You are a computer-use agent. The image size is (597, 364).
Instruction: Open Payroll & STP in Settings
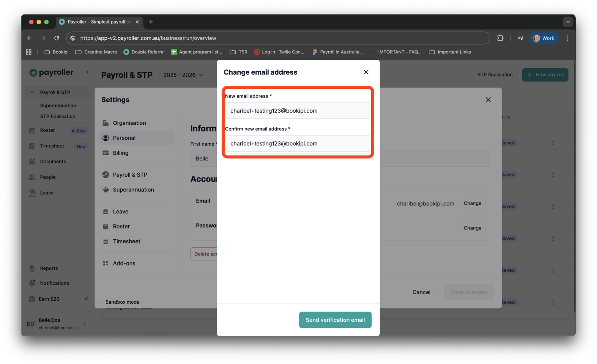137,174
